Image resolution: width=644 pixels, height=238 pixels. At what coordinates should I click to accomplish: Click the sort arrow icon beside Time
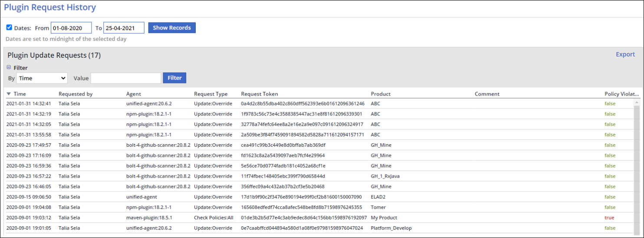click(9, 94)
